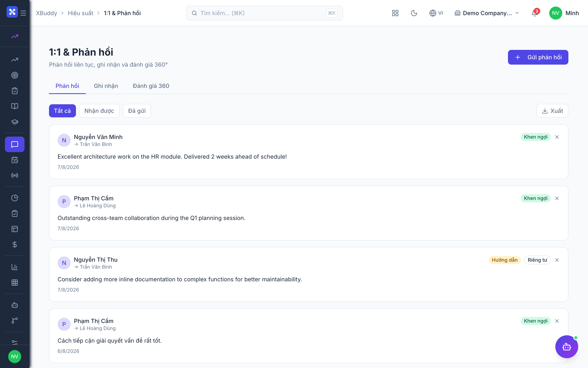
Task: Click the NV avatar at sidebar bottom
Action: (14, 357)
